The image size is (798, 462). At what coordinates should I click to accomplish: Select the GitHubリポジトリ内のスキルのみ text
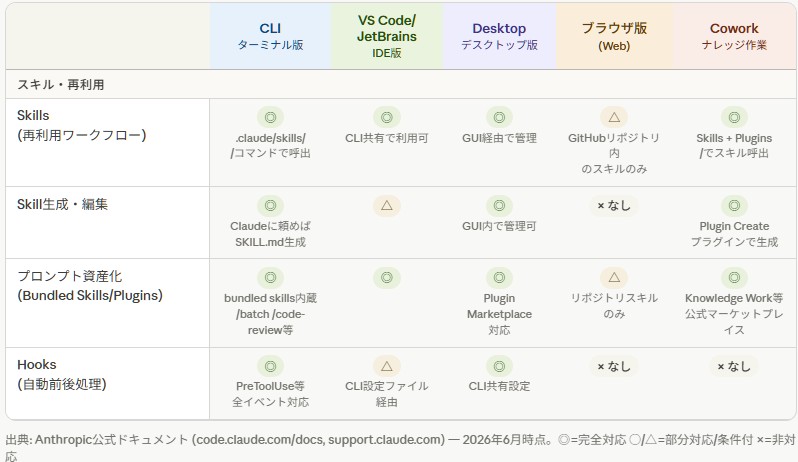click(x=614, y=153)
